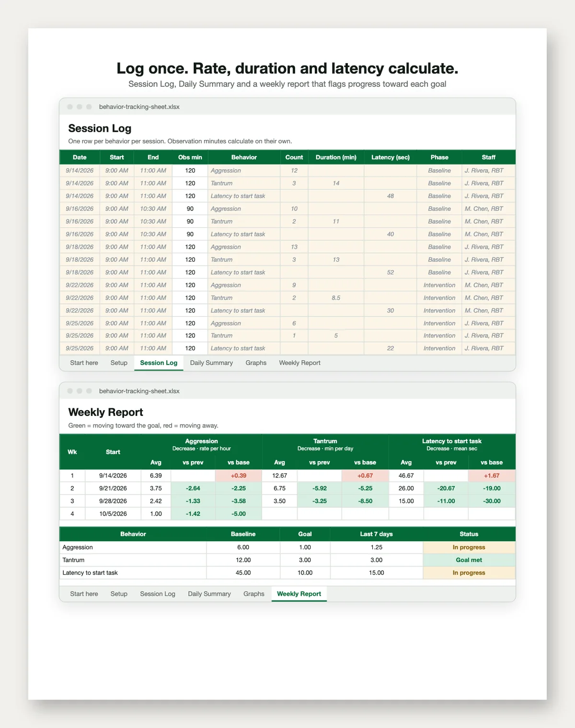The image size is (575, 728).
Task: Switch to Session Log tab in Weekly Report window
Action: [158, 594]
